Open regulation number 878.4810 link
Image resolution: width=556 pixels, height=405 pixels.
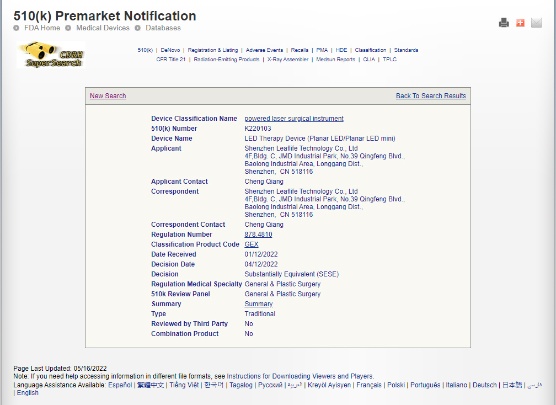[x=258, y=234]
